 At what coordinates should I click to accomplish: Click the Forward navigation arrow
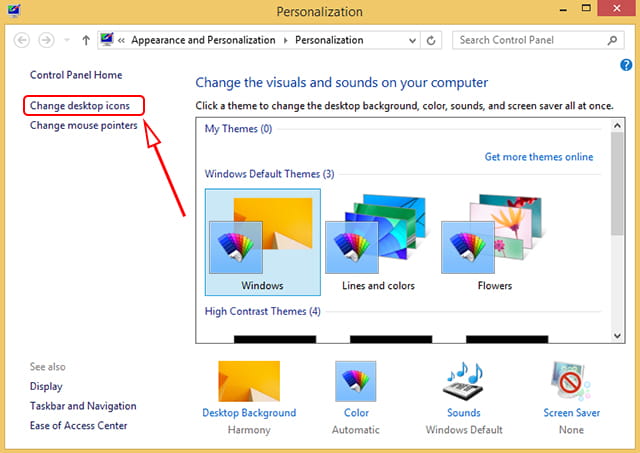pos(46,40)
